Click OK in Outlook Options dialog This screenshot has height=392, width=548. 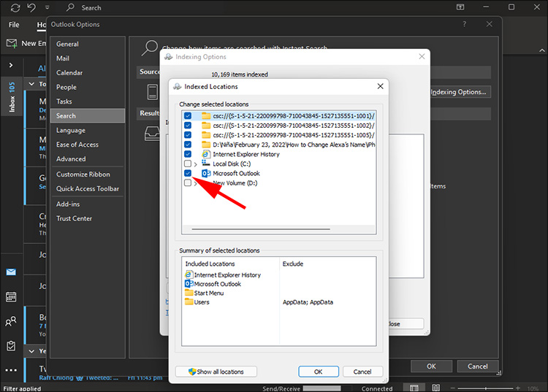[x=431, y=366]
